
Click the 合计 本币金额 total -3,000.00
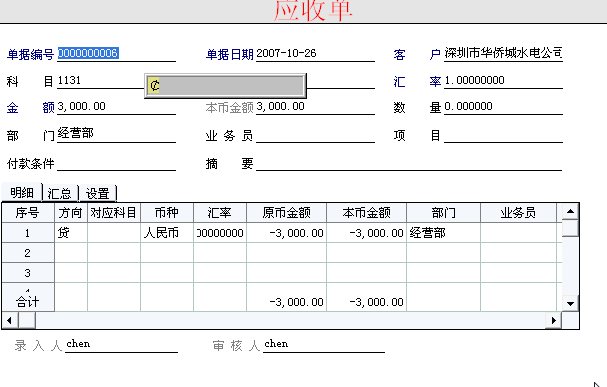367,302
